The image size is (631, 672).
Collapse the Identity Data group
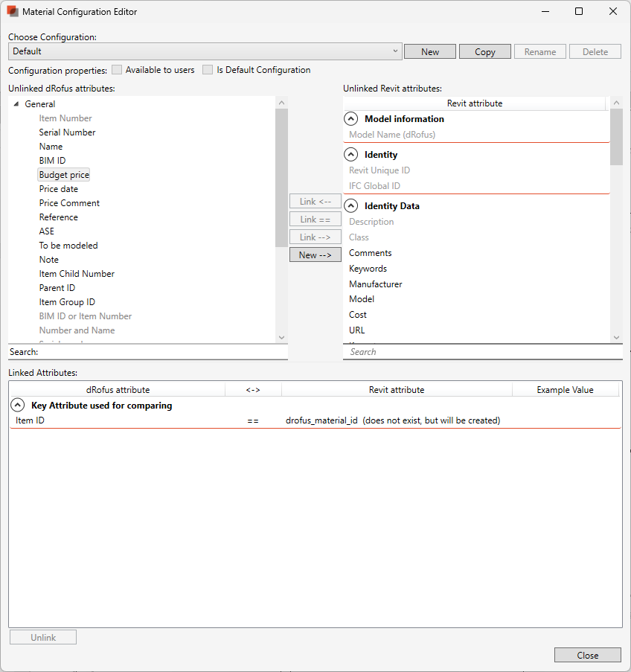tap(351, 206)
